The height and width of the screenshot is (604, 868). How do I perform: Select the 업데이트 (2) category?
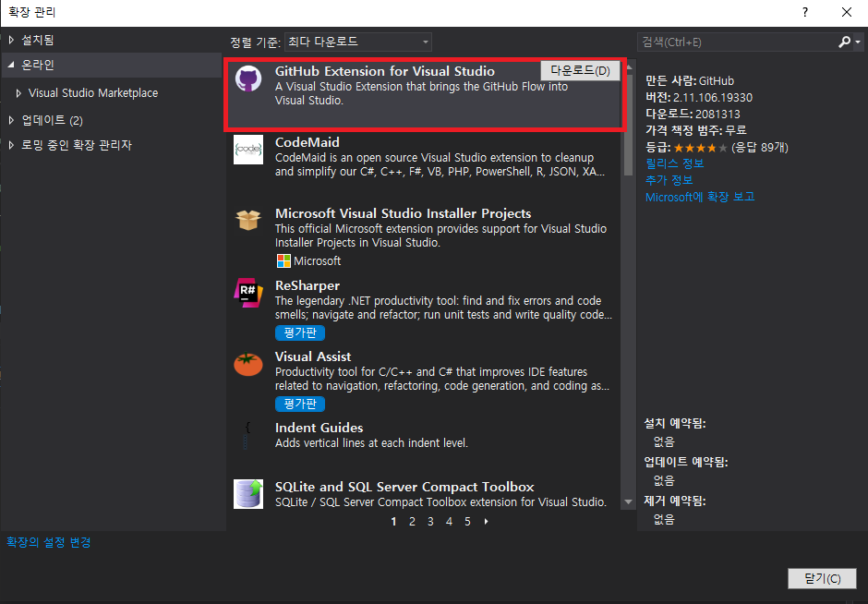click(x=52, y=120)
